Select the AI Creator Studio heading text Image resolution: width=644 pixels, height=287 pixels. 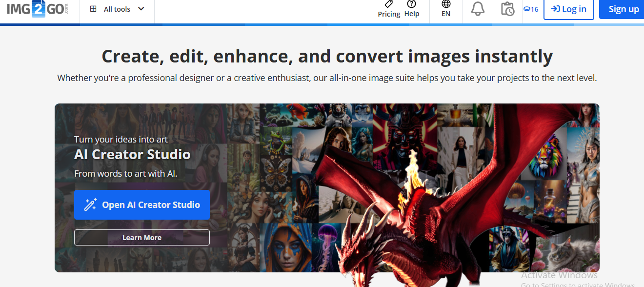coord(132,155)
